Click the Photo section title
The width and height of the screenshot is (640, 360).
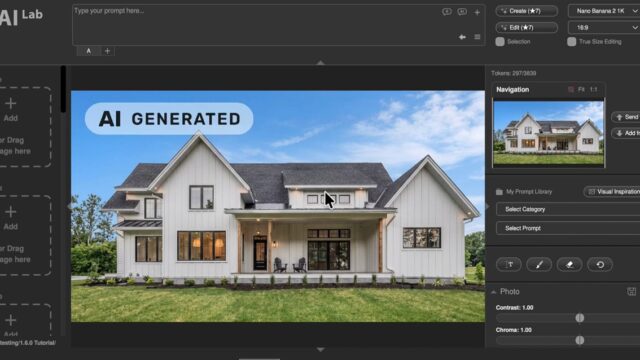[510, 291]
